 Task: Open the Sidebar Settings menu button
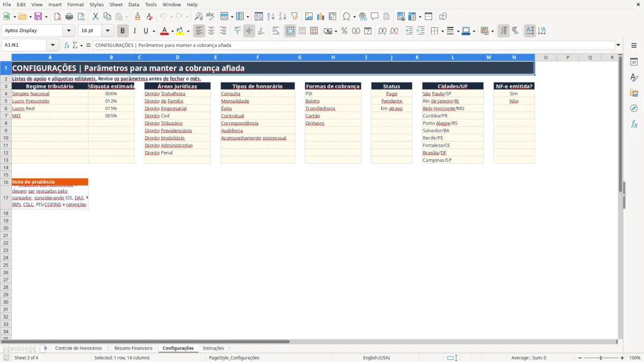click(634, 46)
